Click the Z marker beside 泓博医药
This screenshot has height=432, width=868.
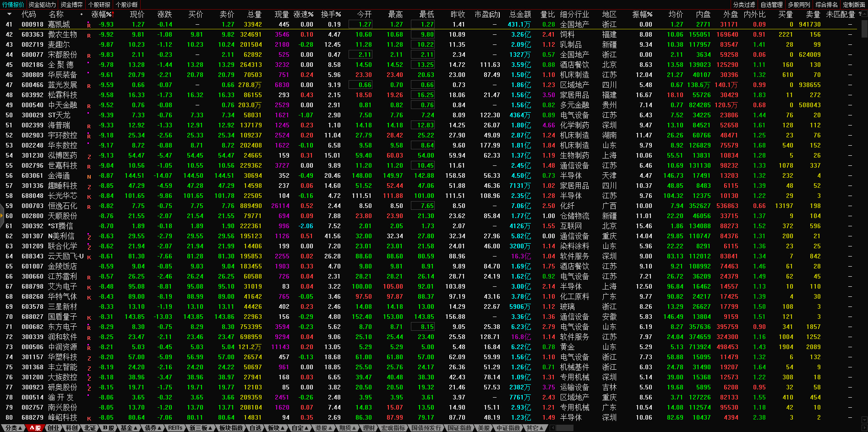click(x=89, y=157)
